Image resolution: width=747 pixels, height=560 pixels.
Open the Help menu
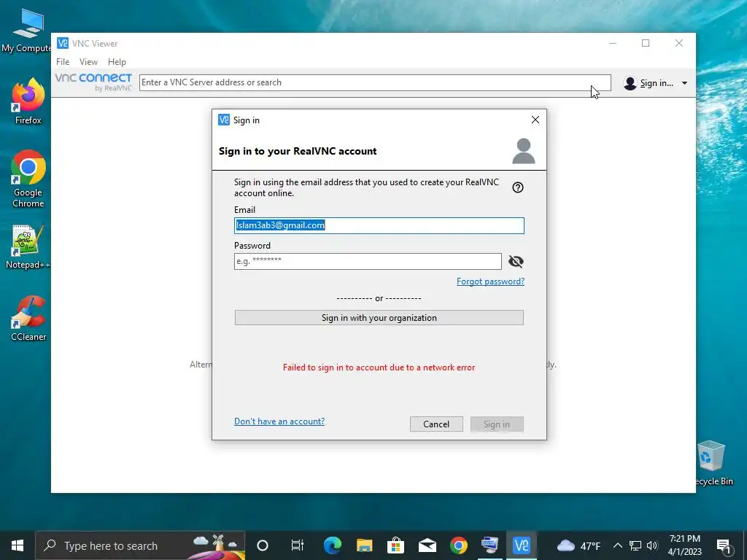click(117, 62)
